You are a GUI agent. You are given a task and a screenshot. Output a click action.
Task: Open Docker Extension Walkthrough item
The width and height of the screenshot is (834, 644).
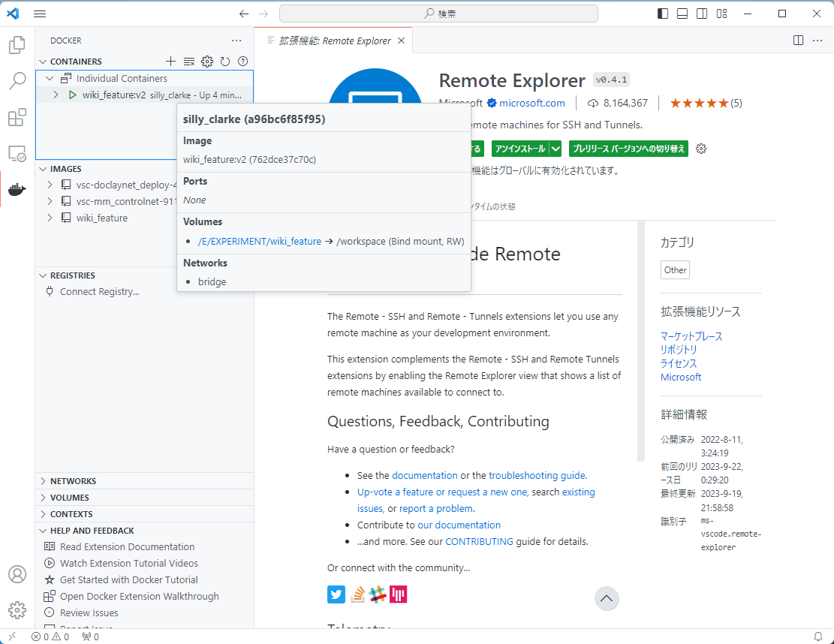[140, 596]
